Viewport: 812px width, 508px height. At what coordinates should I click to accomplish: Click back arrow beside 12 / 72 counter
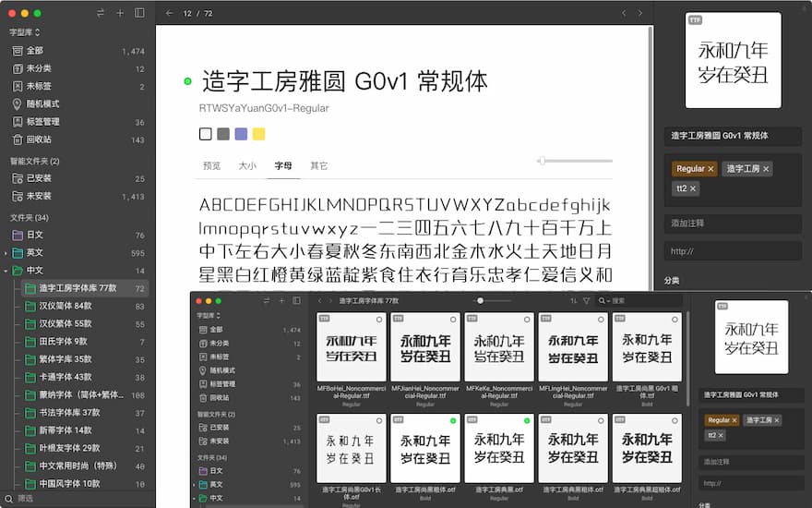click(x=170, y=13)
